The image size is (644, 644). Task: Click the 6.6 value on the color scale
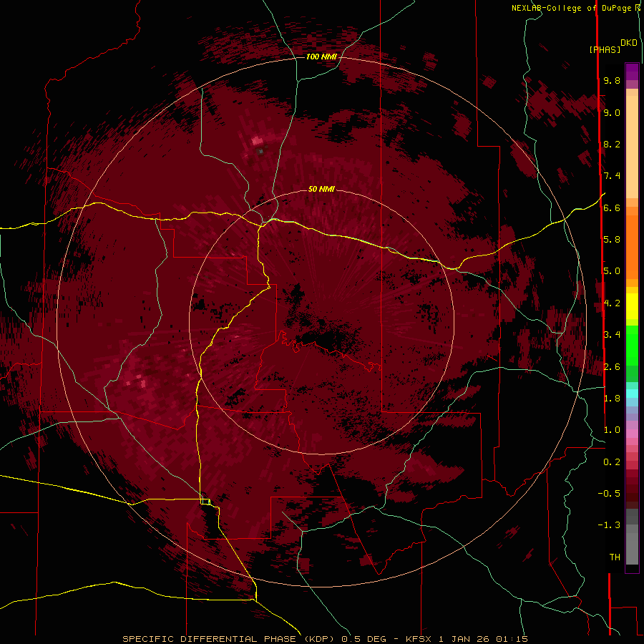coord(612,208)
